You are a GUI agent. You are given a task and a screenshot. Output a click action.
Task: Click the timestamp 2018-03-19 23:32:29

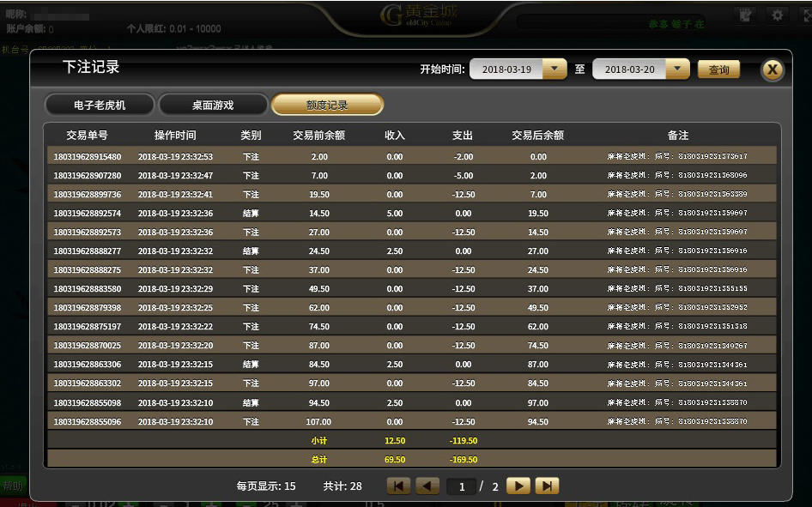click(175, 289)
